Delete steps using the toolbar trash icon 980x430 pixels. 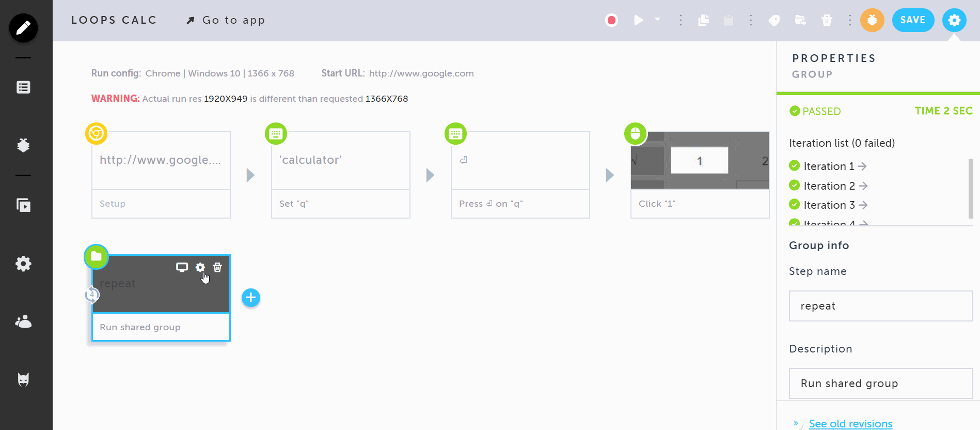pos(827,20)
